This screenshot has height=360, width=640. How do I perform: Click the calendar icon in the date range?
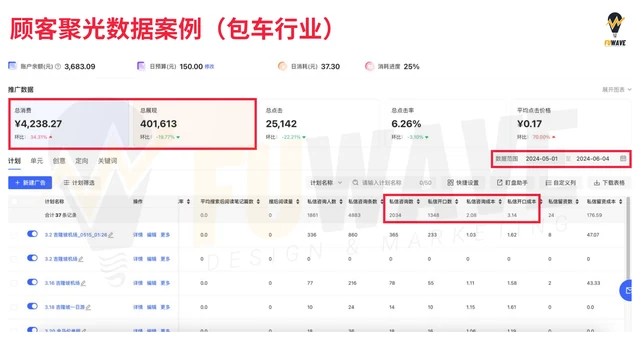click(x=623, y=158)
